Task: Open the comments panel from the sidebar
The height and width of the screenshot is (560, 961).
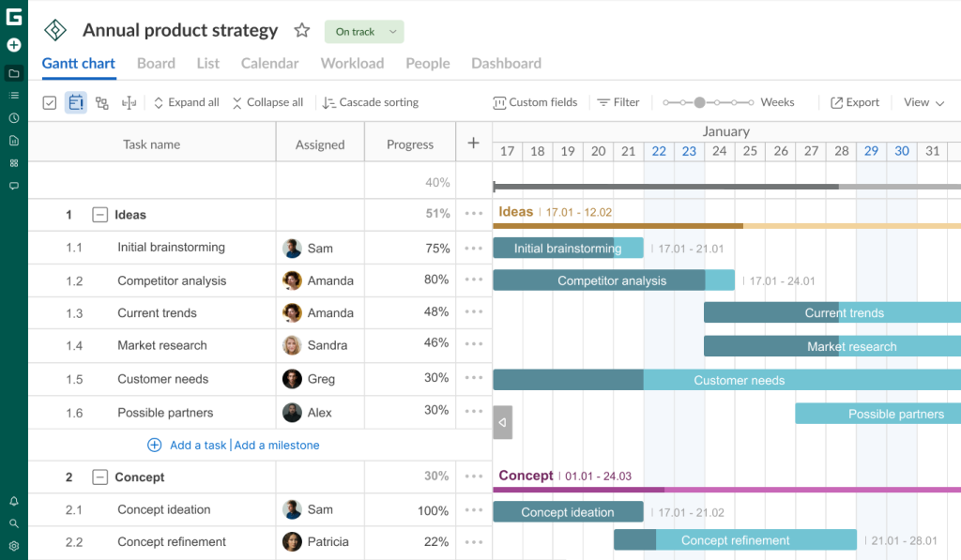Action: (13, 186)
